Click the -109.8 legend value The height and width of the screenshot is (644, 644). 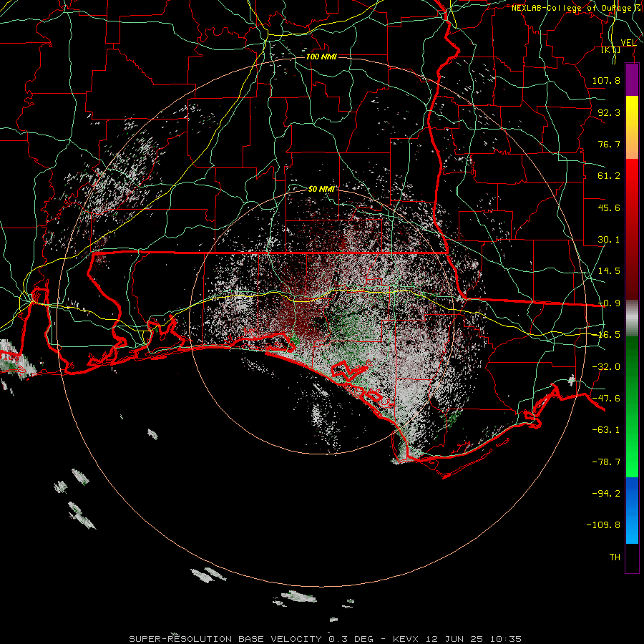[603, 525]
